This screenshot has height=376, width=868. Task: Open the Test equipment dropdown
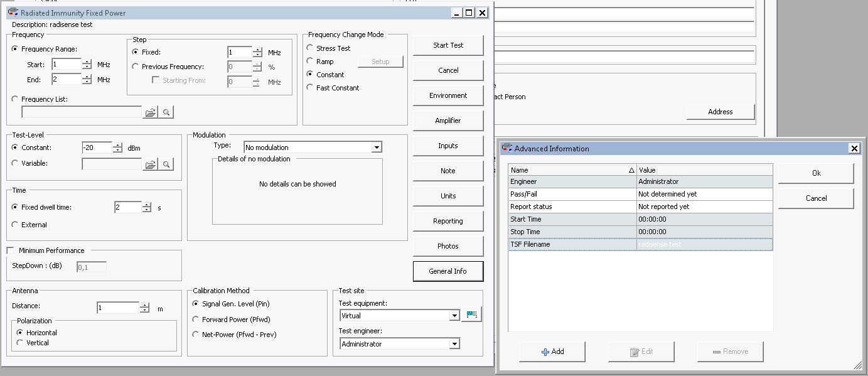(454, 316)
